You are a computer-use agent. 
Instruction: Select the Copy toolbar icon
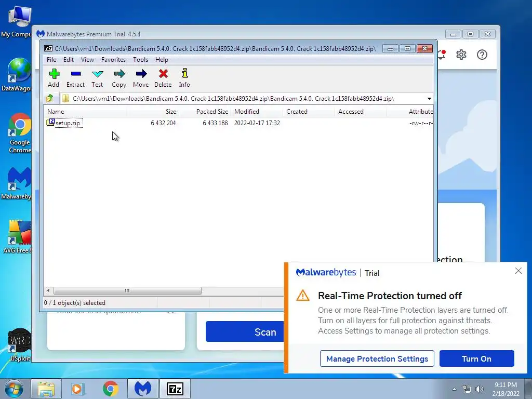tap(119, 78)
